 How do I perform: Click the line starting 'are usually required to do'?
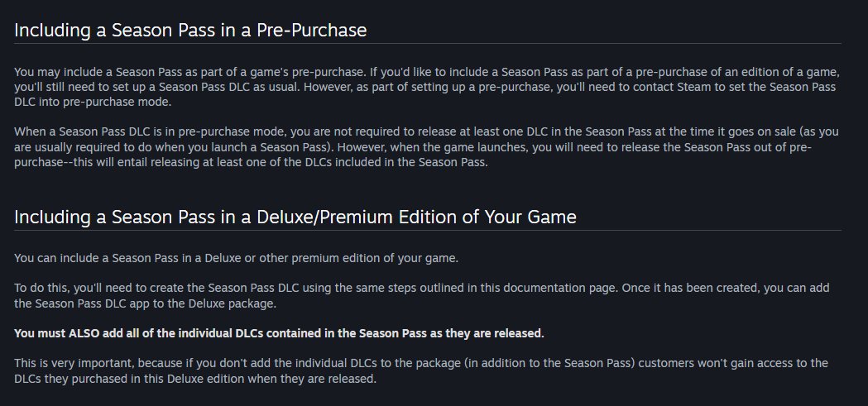coord(413,148)
